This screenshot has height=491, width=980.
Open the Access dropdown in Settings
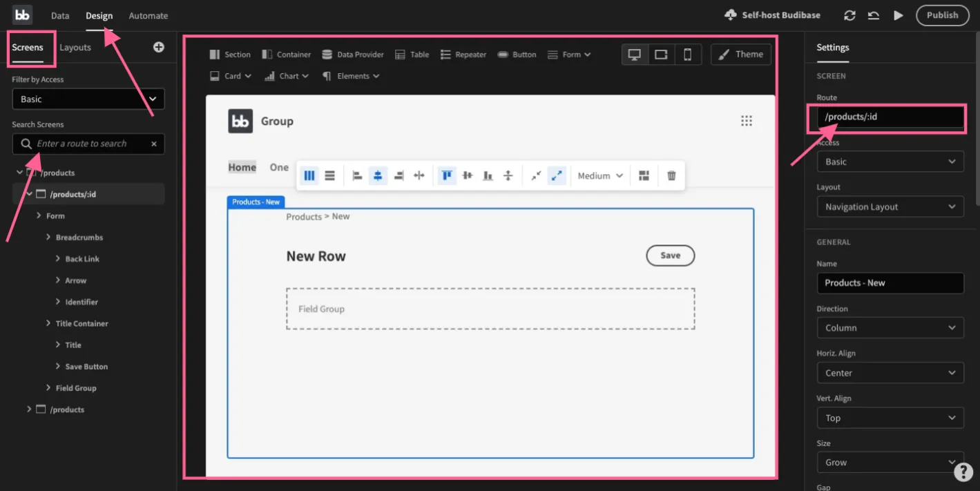(x=890, y=162)
